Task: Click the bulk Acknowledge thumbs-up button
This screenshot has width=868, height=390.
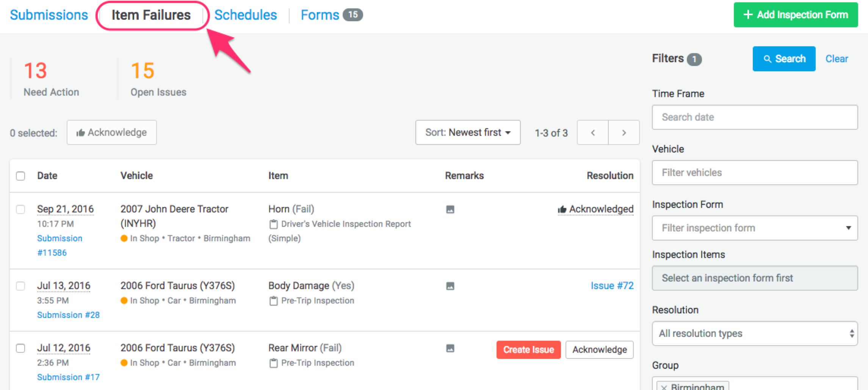Action: 111,132
